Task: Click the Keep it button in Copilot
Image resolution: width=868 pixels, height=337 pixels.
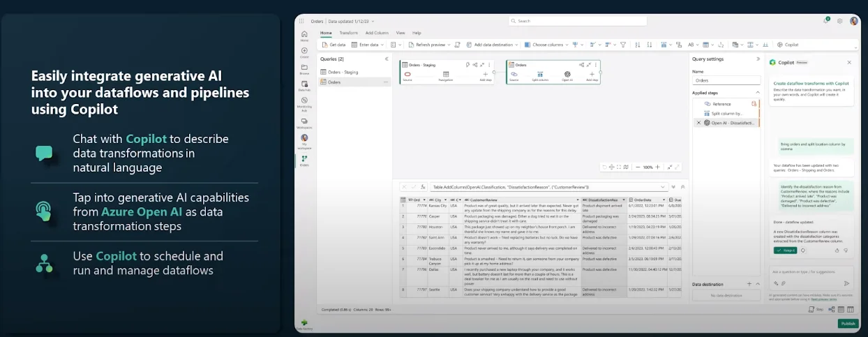Action: point(785,250)
